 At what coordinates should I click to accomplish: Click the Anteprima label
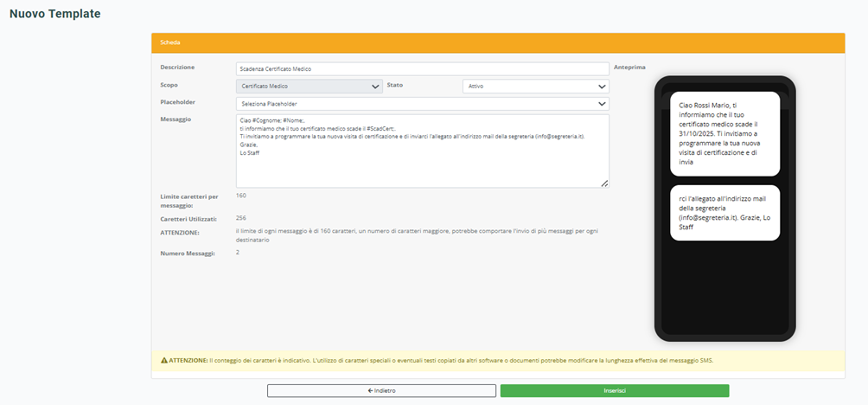(629, 67)
